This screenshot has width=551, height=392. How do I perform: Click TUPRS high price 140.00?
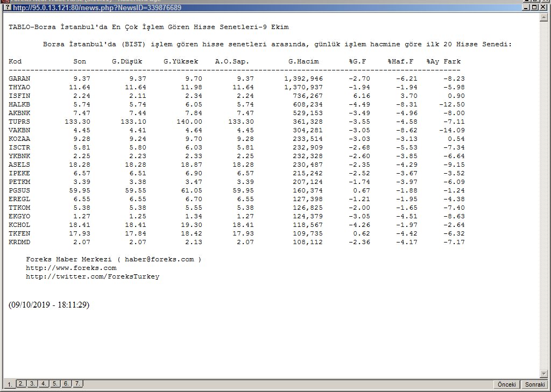189,122
